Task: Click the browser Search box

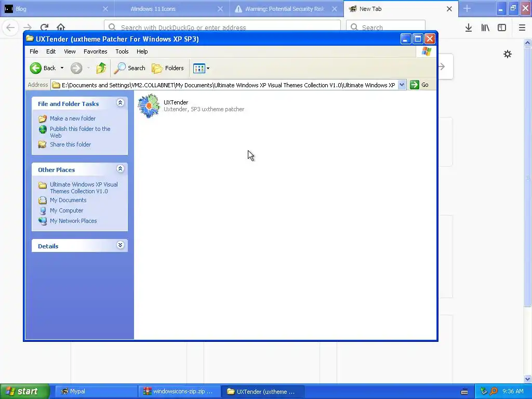Action: (385, 27)
